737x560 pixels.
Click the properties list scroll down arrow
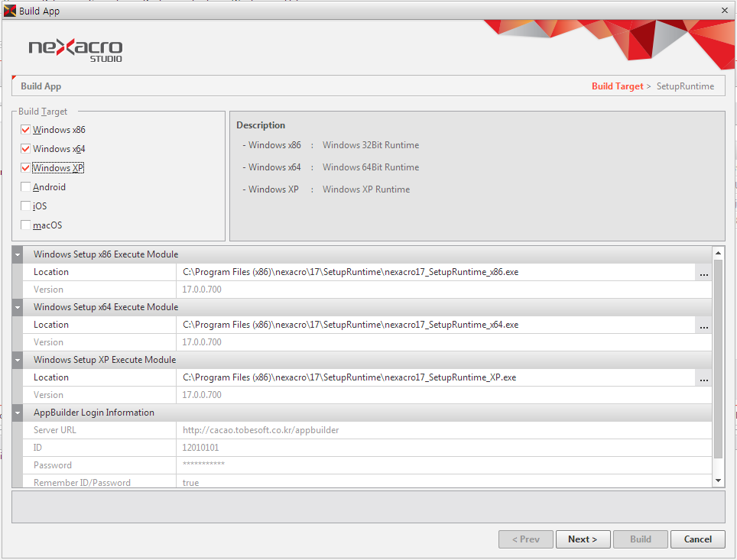coord(718,480)
